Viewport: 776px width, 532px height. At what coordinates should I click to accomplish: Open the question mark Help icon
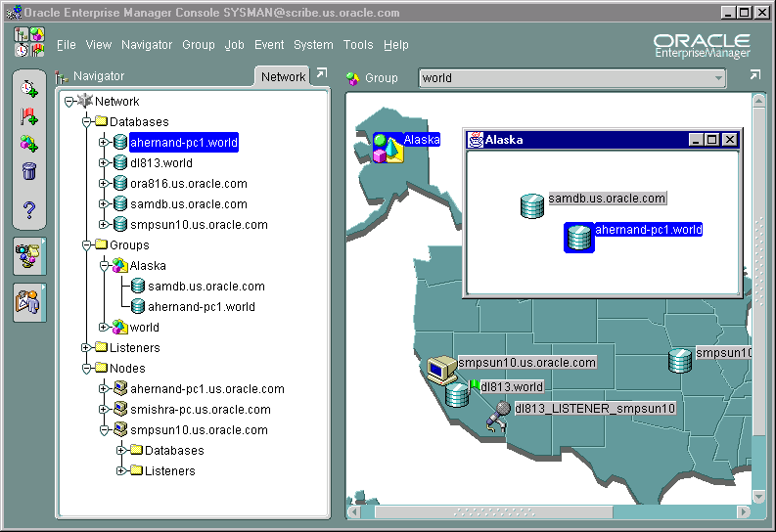[29, 208]
